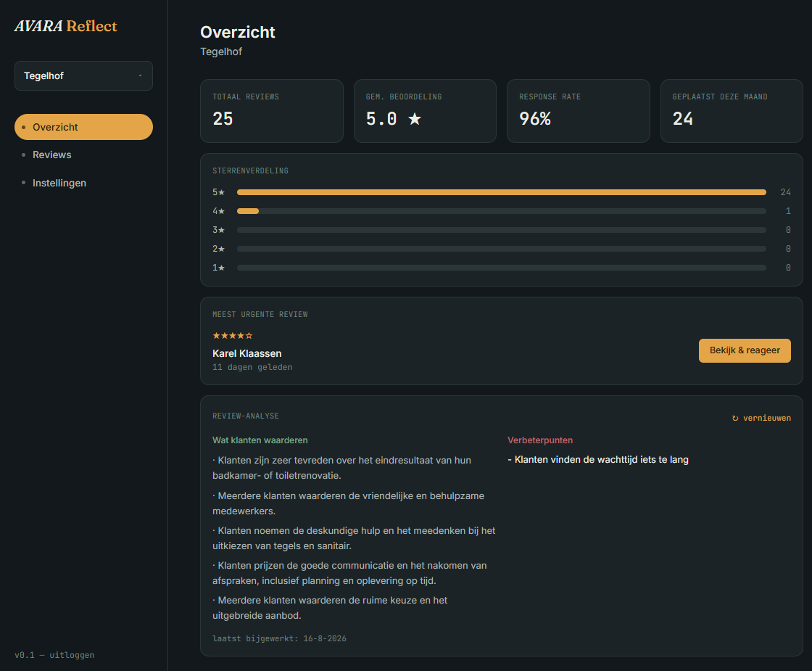Click the 'laatst bijgewerkt: 16-8-2026' text

[279, 638]
